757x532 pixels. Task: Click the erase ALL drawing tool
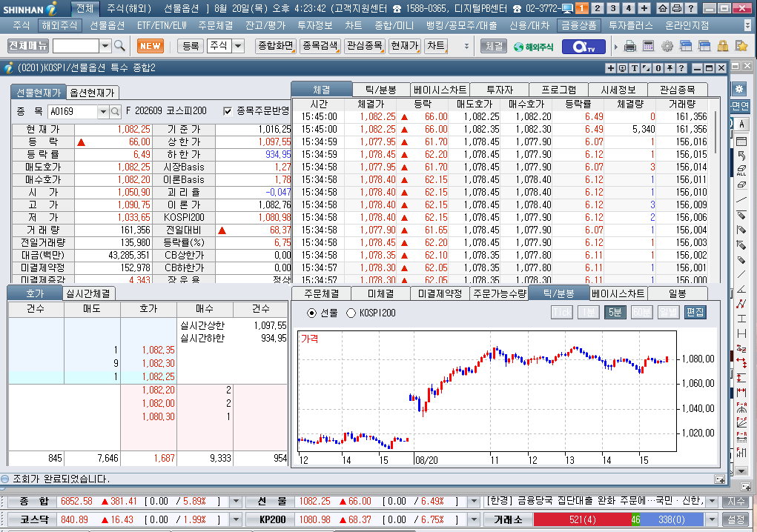741,170
